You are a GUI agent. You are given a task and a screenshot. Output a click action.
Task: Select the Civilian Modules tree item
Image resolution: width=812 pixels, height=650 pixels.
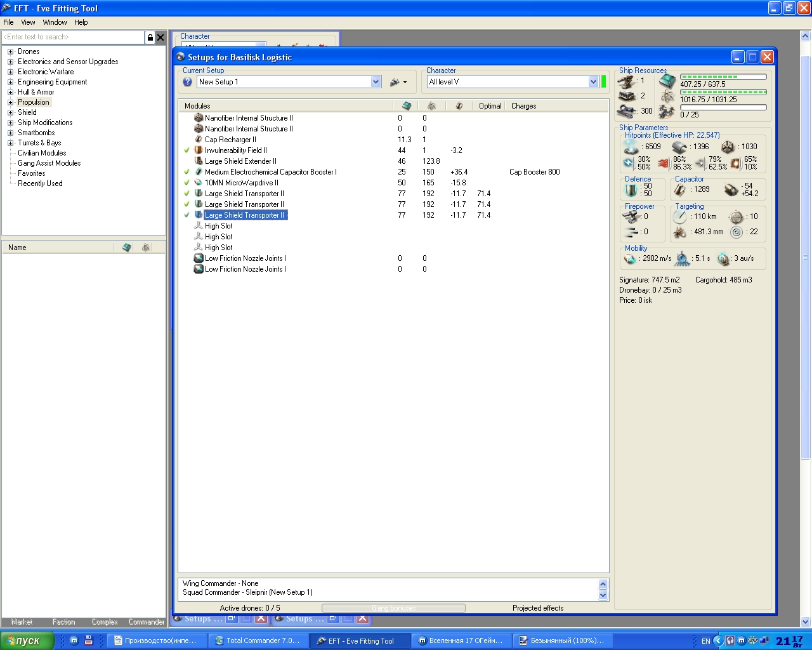tap(42, 153)
